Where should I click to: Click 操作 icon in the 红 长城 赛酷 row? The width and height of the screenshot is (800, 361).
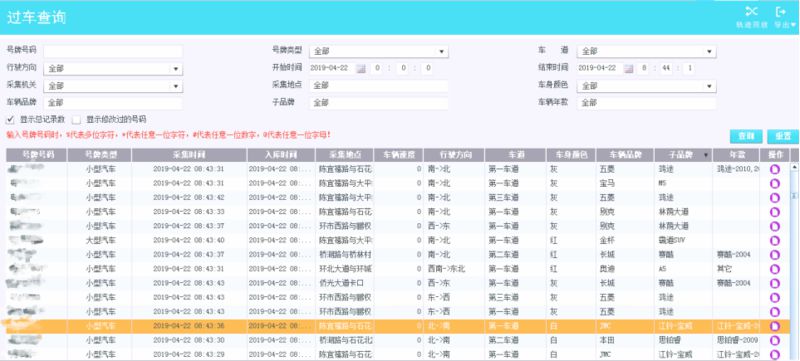tap(774, 254)
